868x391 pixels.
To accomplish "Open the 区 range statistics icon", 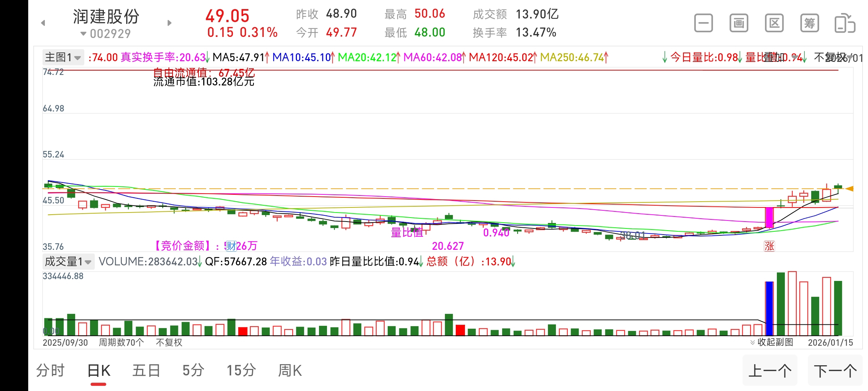I will [774, 24].
